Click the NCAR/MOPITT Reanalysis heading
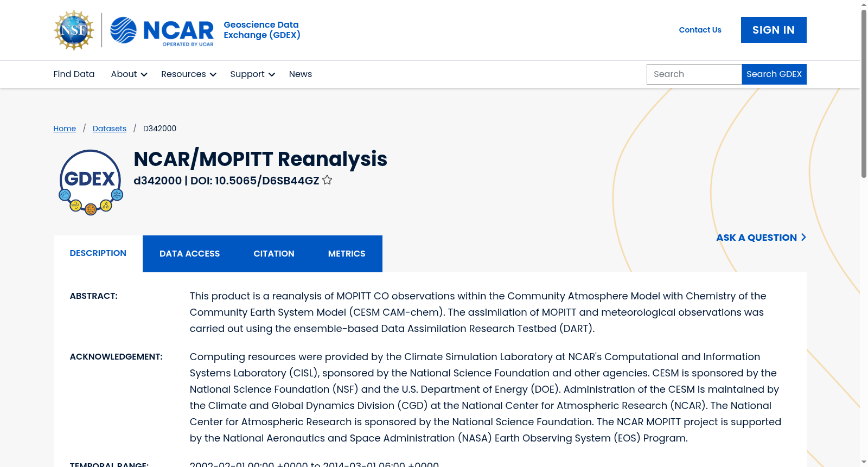Image resolution: width=868 pixels, height=467 pixels. [x=260, y=159]
